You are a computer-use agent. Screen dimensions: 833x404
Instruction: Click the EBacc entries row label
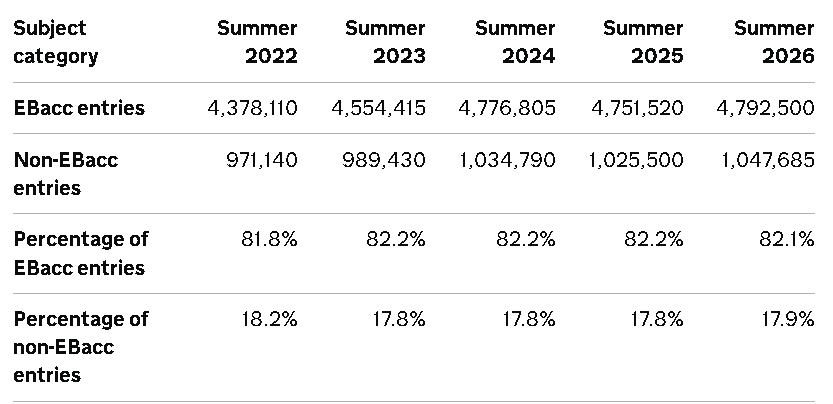click(79, 108)
